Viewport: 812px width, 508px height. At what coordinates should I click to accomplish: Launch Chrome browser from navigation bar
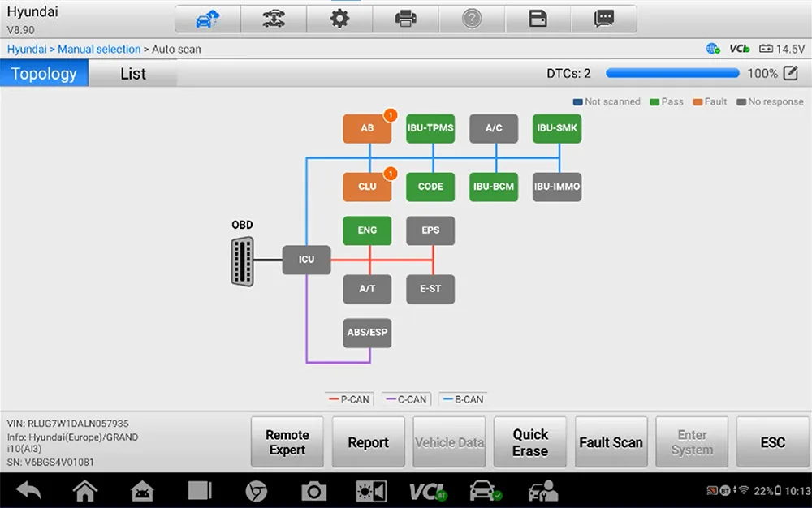[257, 492]
